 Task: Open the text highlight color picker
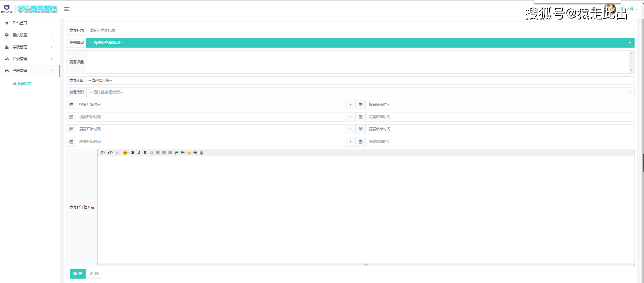point(125,153)
